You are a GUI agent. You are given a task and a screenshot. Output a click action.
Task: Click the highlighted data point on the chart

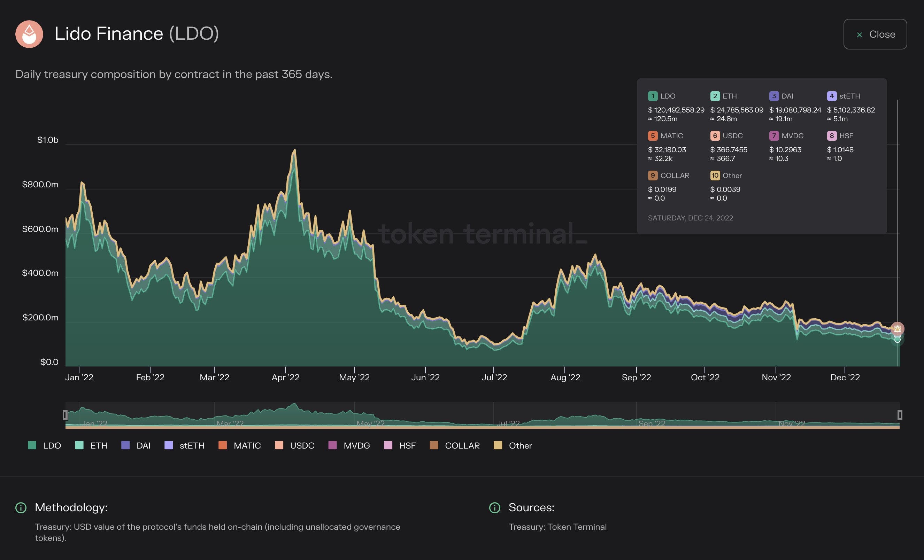click(899, 328)
